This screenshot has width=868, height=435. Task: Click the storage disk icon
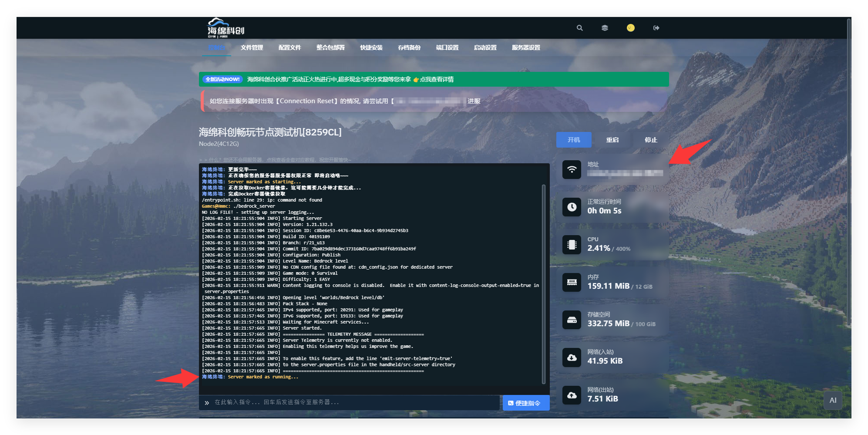point(572,320)
